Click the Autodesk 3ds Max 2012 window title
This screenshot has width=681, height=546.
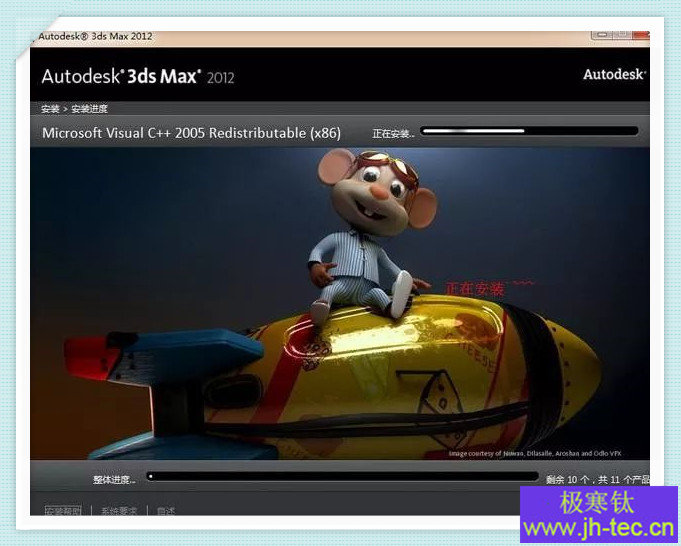pyautogui.click(x=96, y=36)
